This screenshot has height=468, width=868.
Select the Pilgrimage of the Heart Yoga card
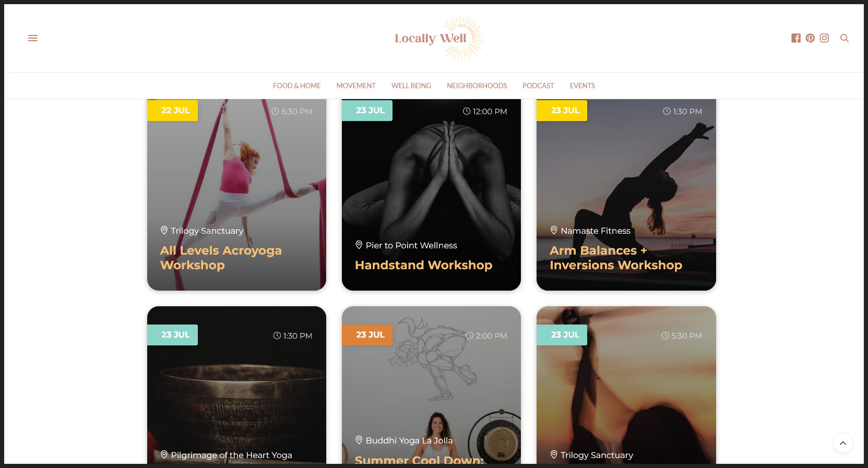pos(236,385)
